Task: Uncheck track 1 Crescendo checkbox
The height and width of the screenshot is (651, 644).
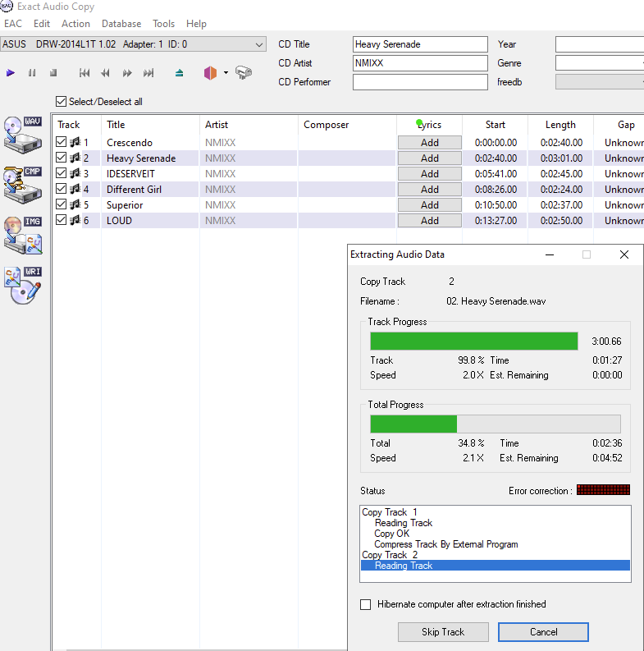Action: [x=61, y=142]
